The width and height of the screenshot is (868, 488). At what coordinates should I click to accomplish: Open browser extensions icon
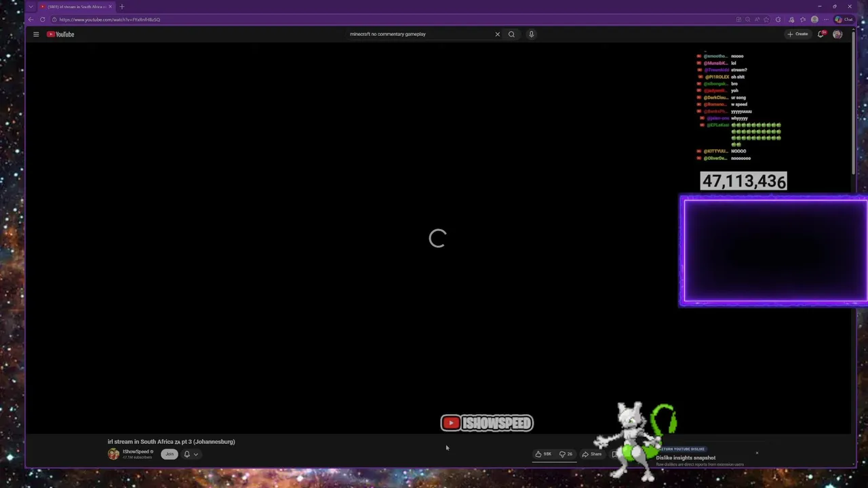click(778, 20)
